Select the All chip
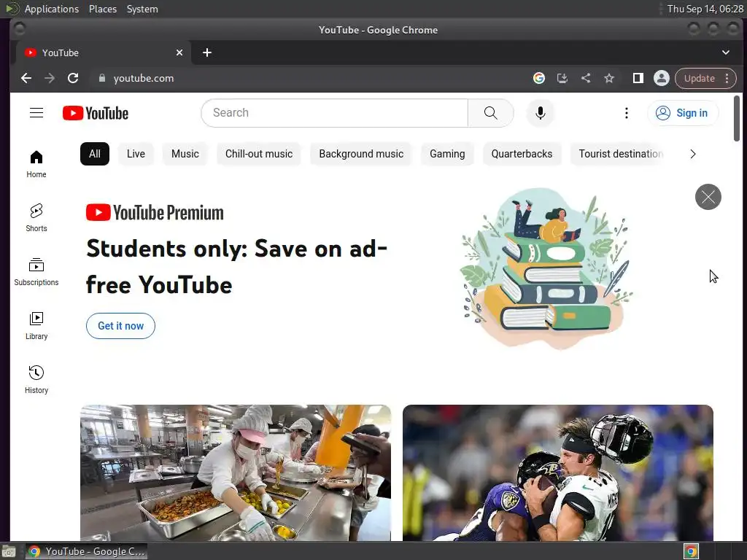 (95, 154)
